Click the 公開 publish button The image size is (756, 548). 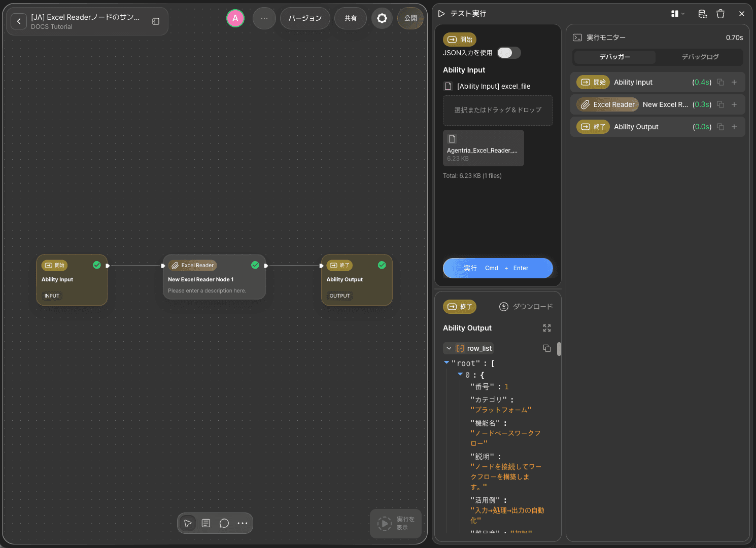(410, 18)
